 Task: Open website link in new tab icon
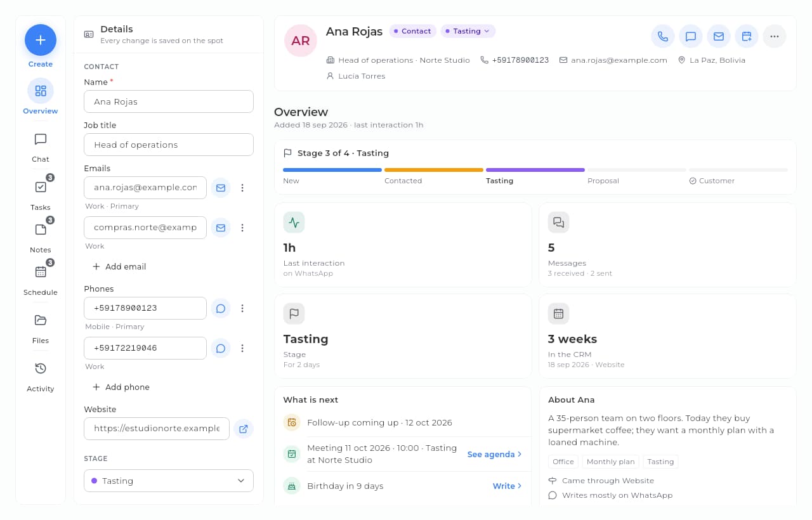pos(244,429)
